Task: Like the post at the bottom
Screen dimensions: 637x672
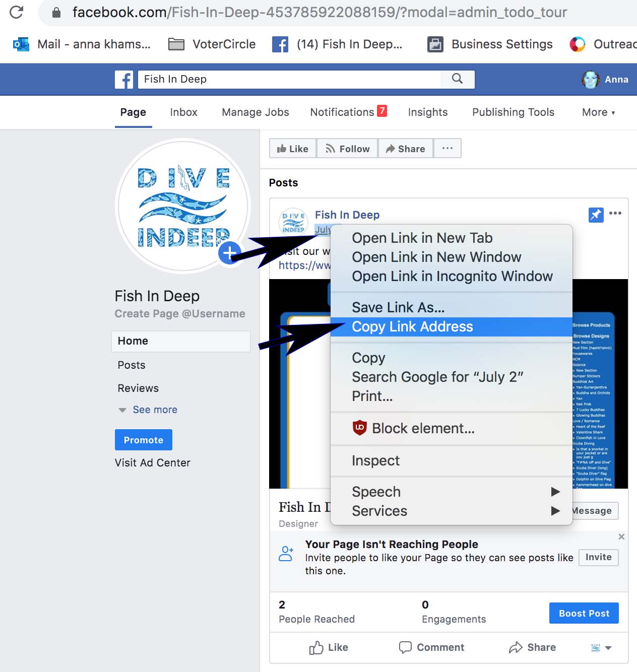Action: click(329, 647)
